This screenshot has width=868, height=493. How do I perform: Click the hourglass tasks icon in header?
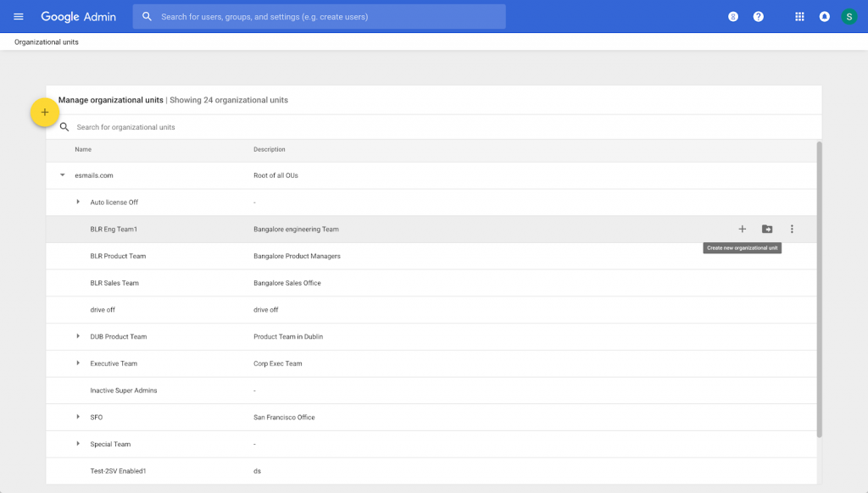pyautogui.click(x=733, y=17)
